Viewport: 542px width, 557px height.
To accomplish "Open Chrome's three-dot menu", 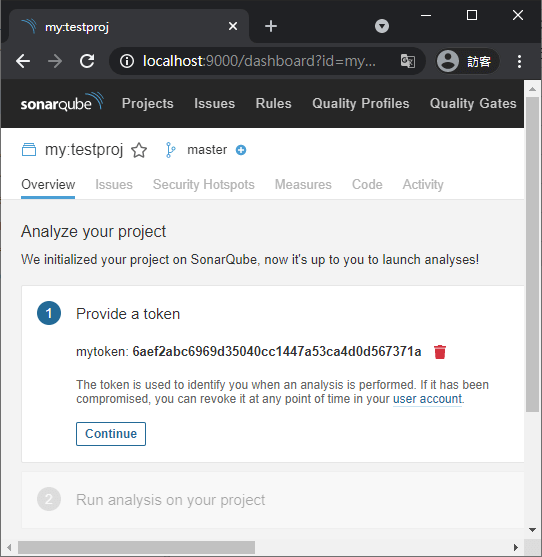I will (x=519, y=61).
